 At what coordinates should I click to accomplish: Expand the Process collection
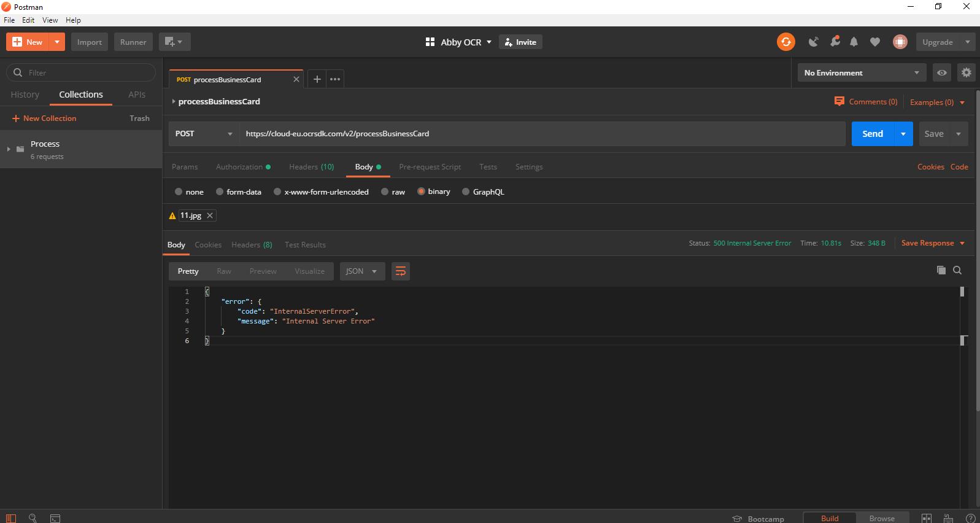click(9, 149)
